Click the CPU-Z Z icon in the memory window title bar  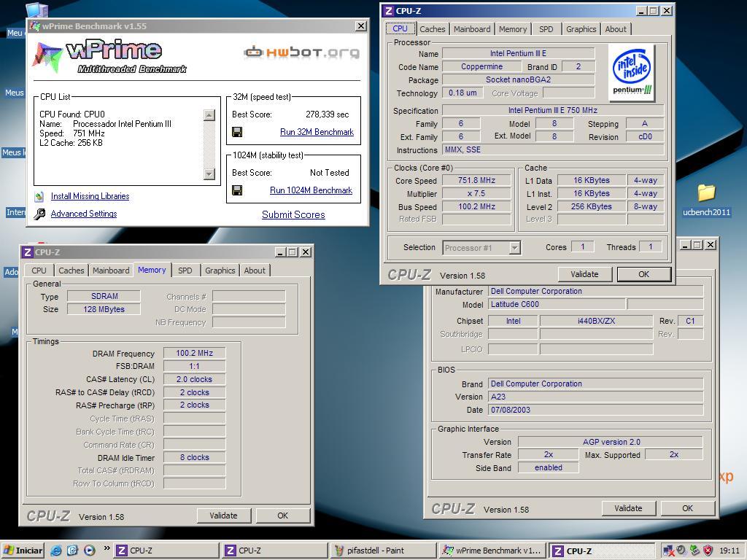[x=28, y=252]
